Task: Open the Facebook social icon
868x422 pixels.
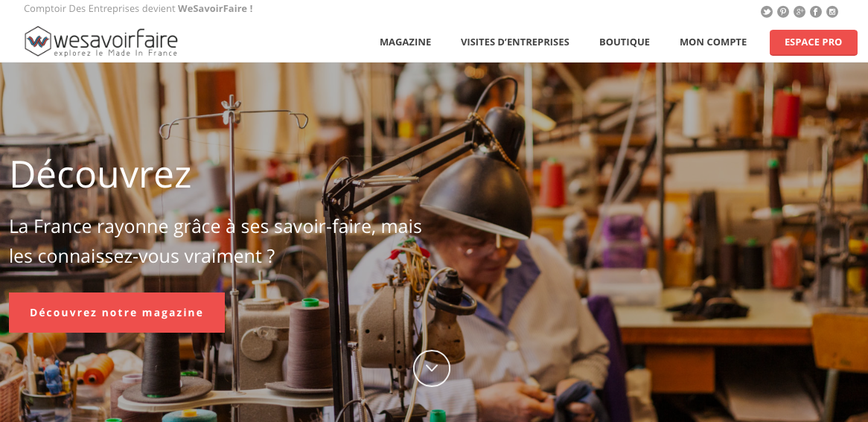Action: tap(816, 12)
